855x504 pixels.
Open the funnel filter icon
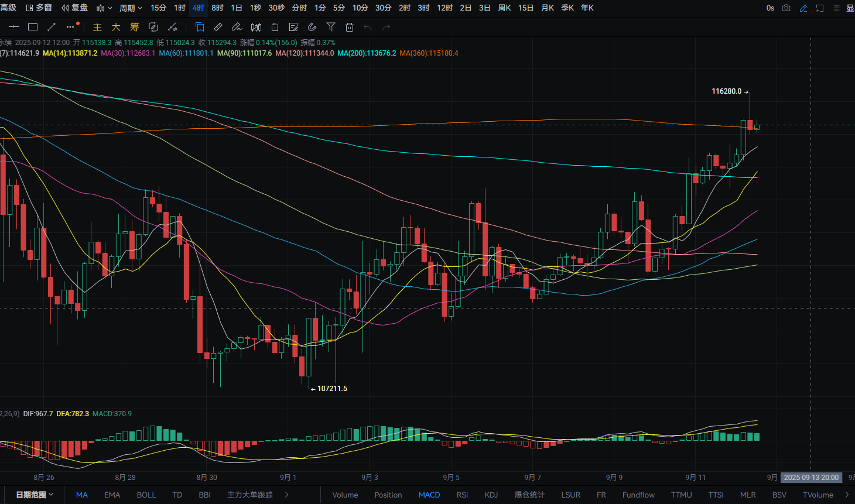(x=331, y=27)
